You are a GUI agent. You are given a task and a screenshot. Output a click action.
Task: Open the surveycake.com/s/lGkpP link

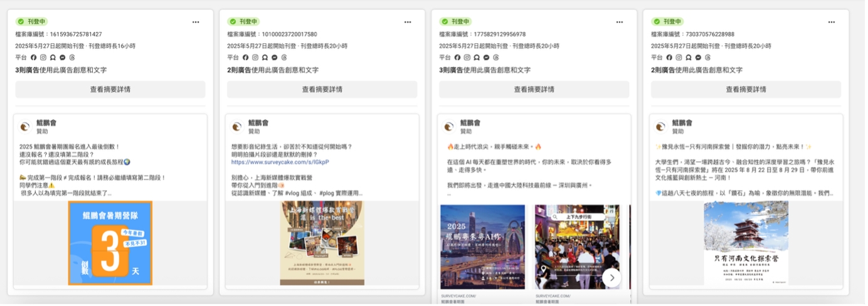click(280, 162)
